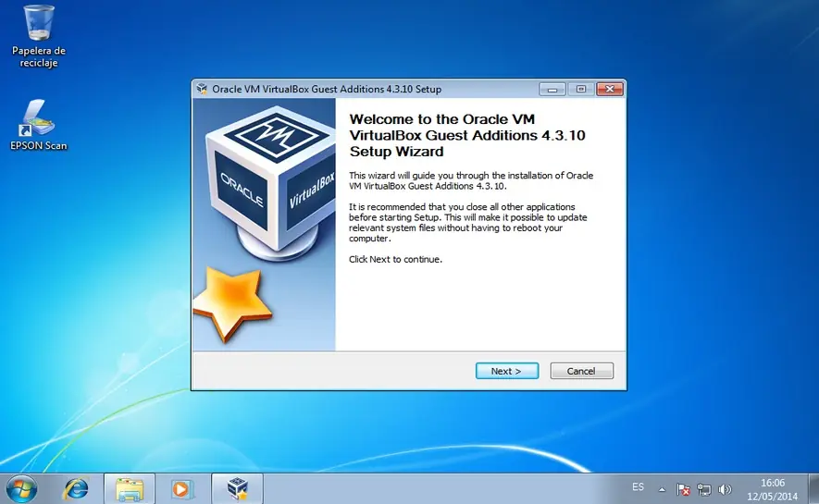
Task: Open the Papelera de reciclaje desktop icon
Action: pyautogui.click(x=39, y=36)
